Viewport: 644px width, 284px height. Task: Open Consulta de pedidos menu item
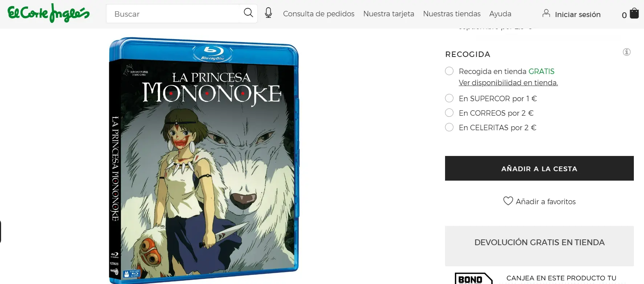318,14
